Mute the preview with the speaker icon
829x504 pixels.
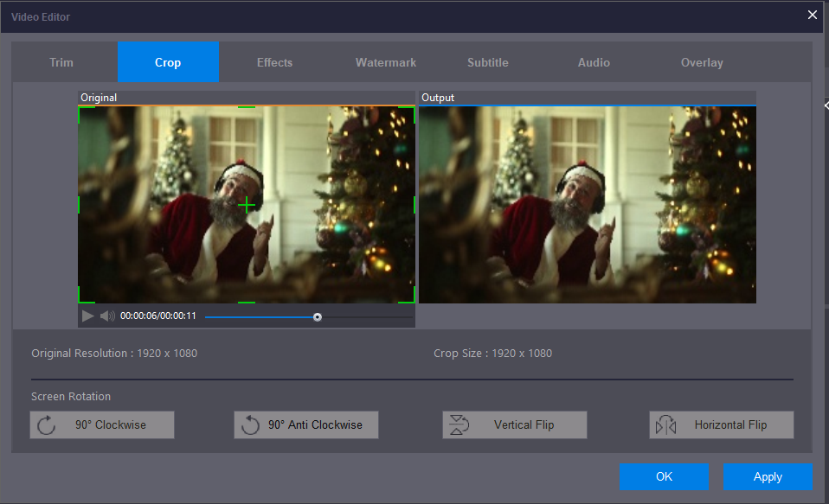point(107,316)
